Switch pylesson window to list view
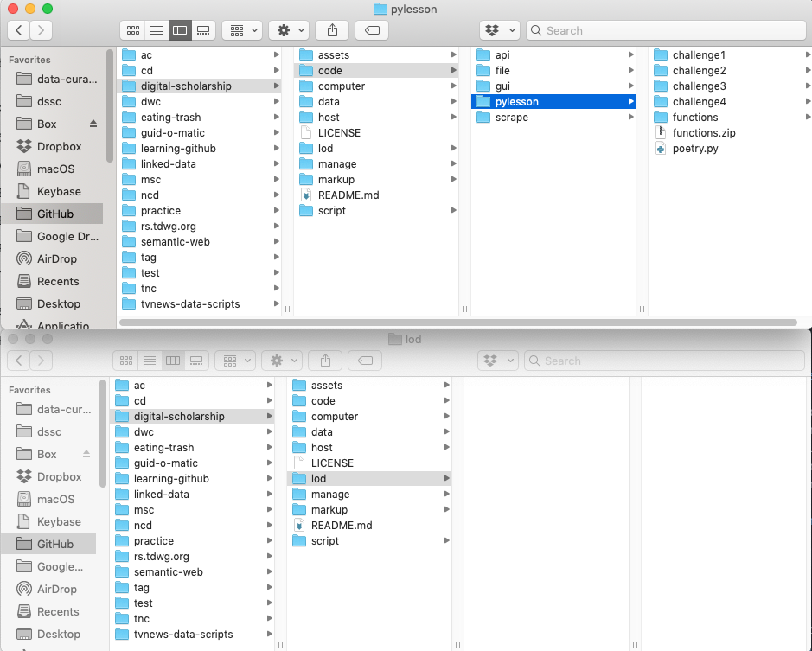The image size is (812, 651). [x=157, y=30]
